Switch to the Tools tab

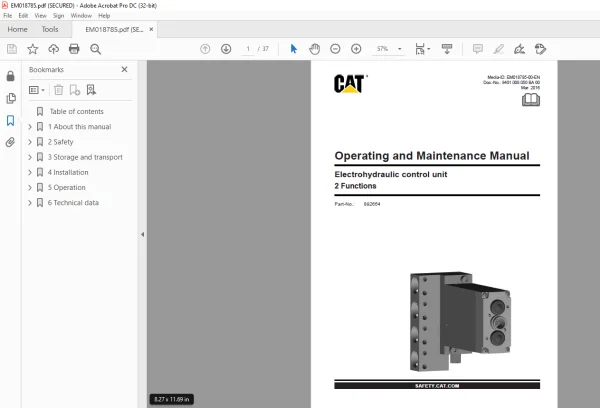(50, 29)
